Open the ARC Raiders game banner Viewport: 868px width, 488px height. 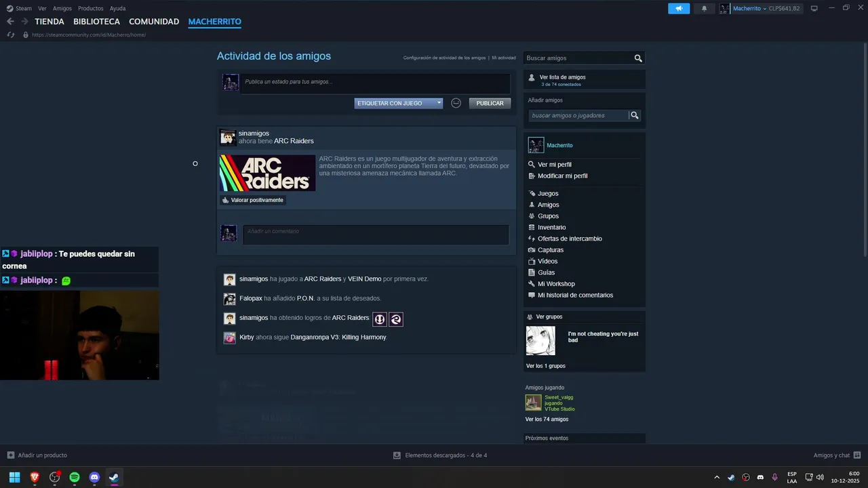[267, 173]
